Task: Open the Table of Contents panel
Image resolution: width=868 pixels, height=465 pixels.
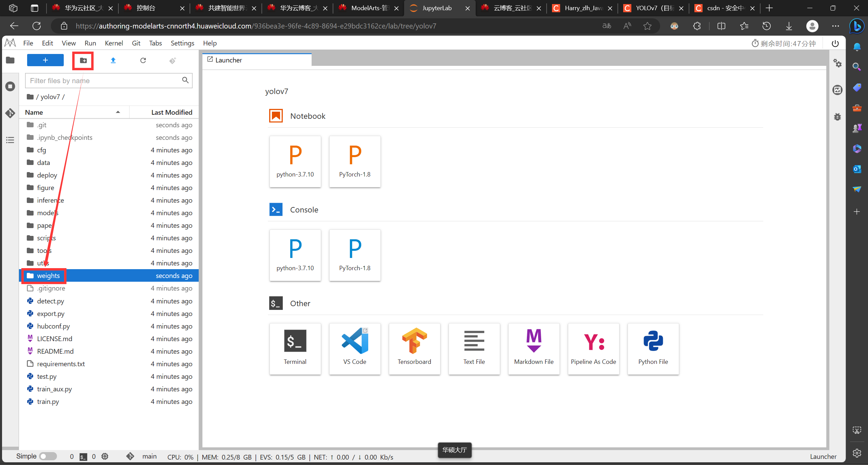Action: [x=10, y=140]
